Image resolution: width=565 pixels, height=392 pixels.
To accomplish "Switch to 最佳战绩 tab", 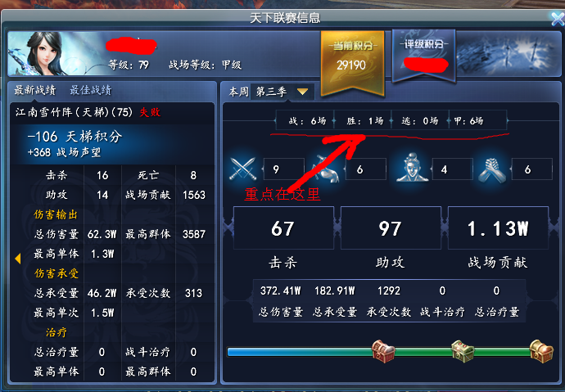I will click(90, 90).
